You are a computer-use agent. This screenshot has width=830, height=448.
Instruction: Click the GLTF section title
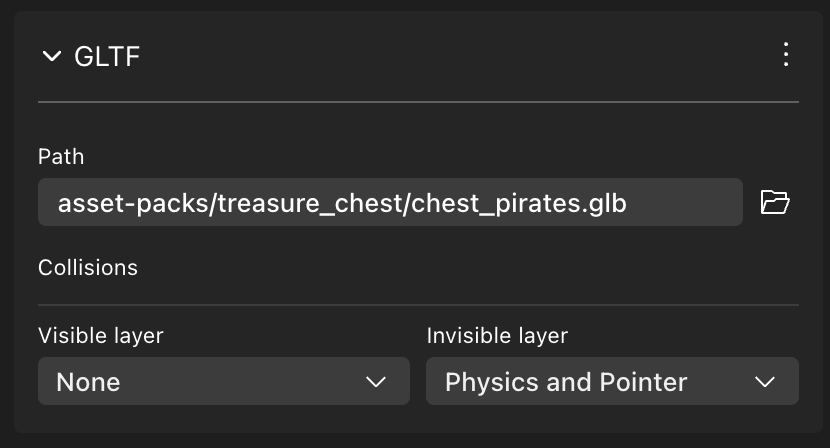coord(107,56)
